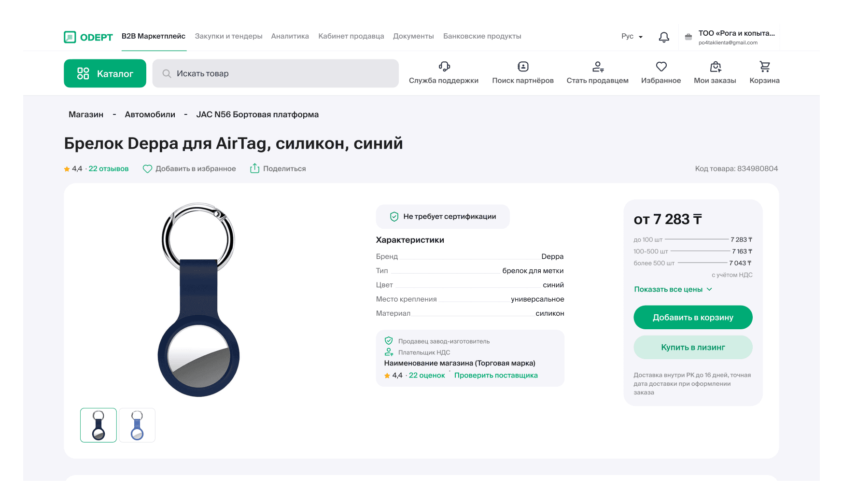This screenshot has width=843, height=504.
Task: Open the 22 отзывов link
Action: [x=109, y=168]
